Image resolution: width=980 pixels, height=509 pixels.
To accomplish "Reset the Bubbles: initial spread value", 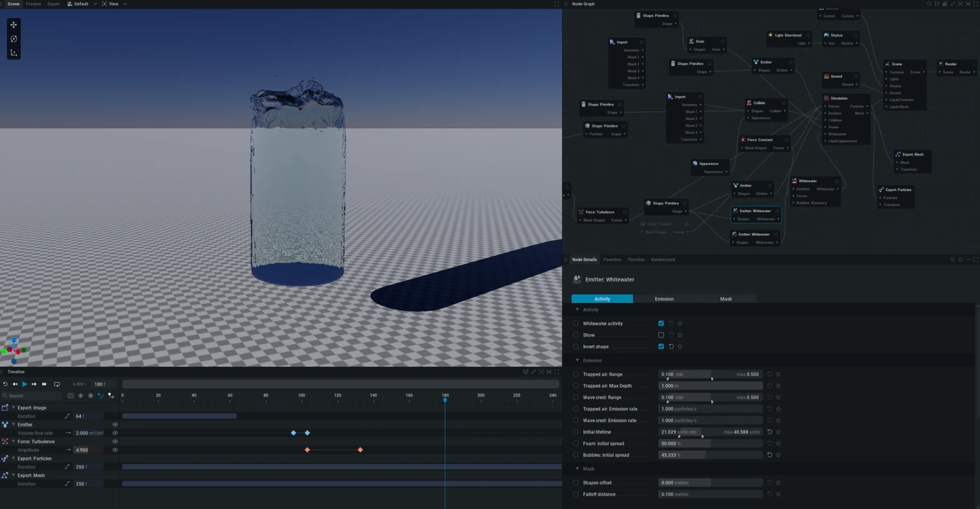I will coord(769,455).
